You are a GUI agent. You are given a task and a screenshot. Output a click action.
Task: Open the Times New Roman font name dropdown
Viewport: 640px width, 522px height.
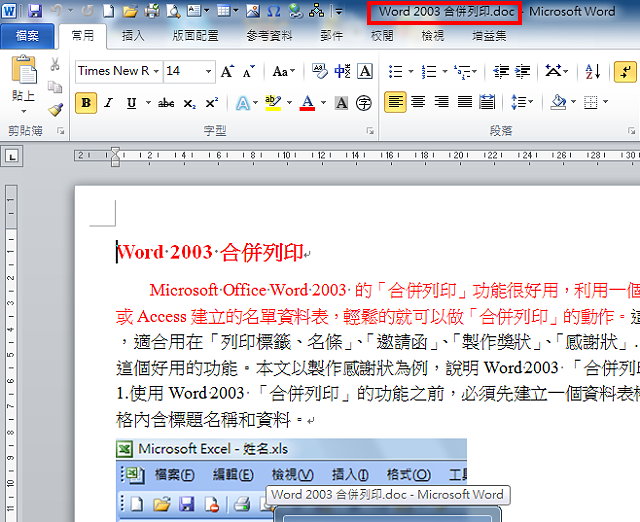[x=156, y=71]
